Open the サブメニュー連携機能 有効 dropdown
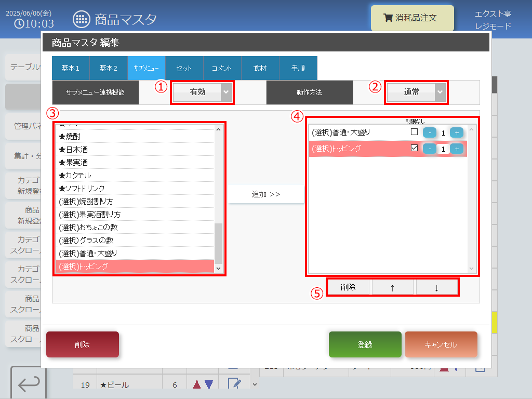Viewport: 532px width, 399px height. tap(202, 92)
